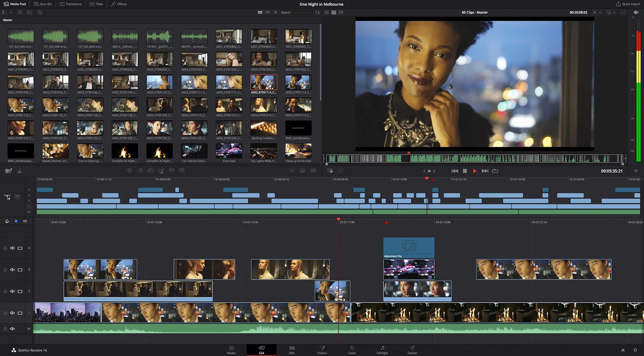Switch to the Media page

[231, 350]
